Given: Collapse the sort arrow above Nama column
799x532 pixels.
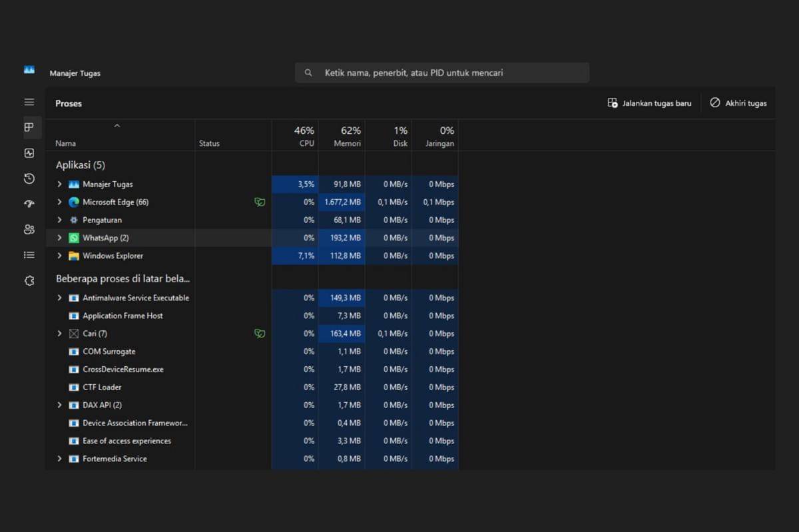Looking at the screenshot, I should (117, 126).
